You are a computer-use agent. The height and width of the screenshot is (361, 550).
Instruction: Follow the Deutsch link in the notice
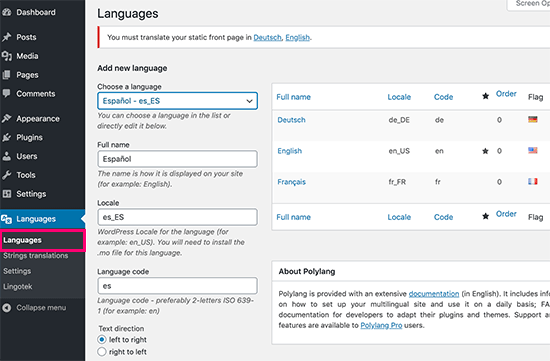(267, 38)
